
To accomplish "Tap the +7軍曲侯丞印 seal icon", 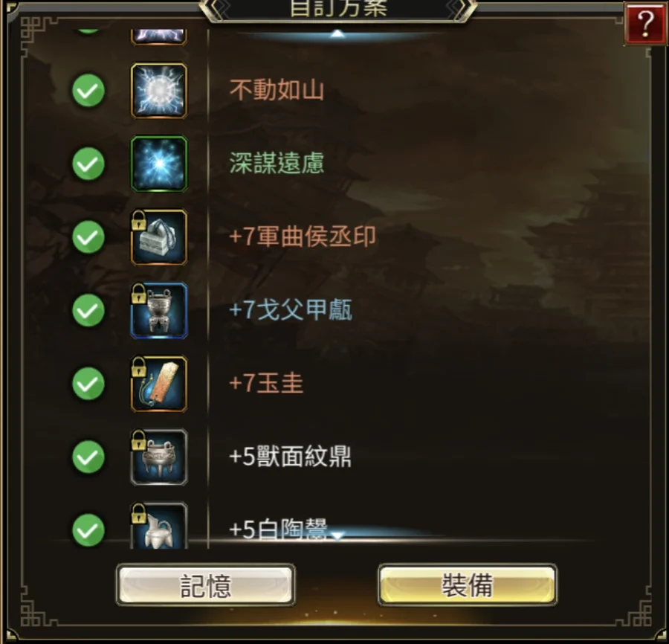I will [x=159, y=237].
